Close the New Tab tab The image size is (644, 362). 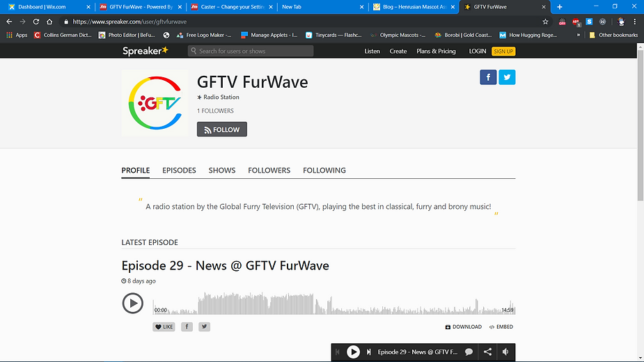pos(361,6)
